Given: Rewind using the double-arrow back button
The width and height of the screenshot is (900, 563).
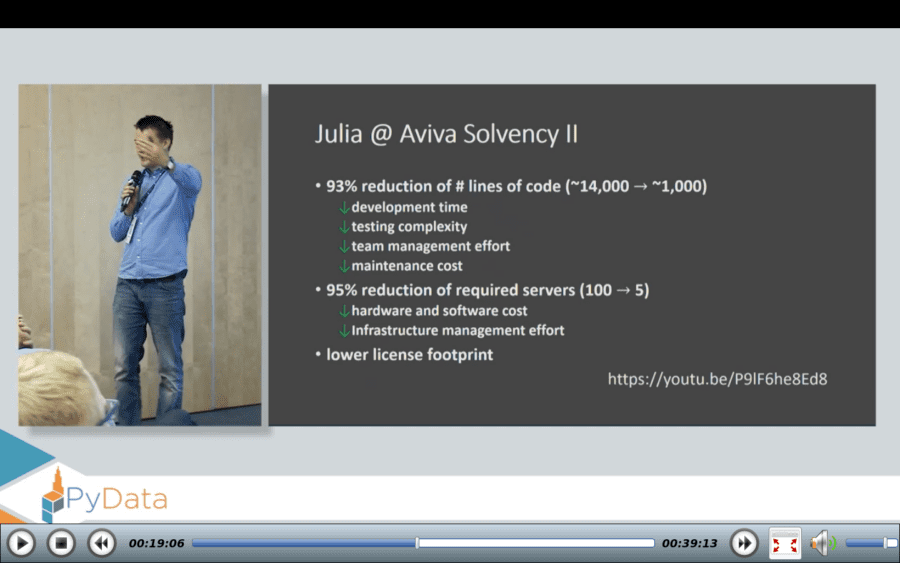Looking at the screenshot, I should pyautogui.click(x=102, y=543).
